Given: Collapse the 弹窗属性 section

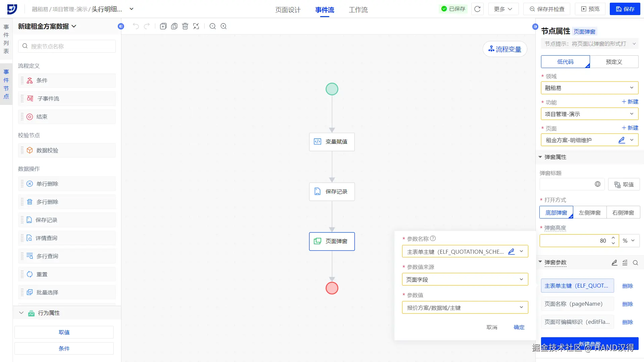Looking at the screenshot, I should coord(540,157).
